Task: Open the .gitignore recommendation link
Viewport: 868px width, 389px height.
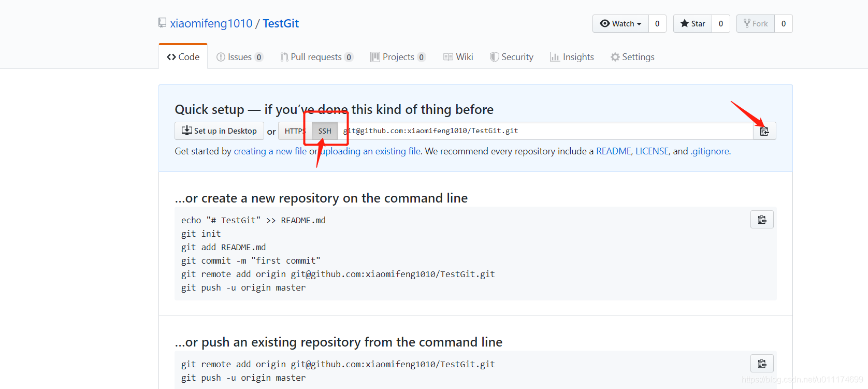Action: click(x=710, y=151)
